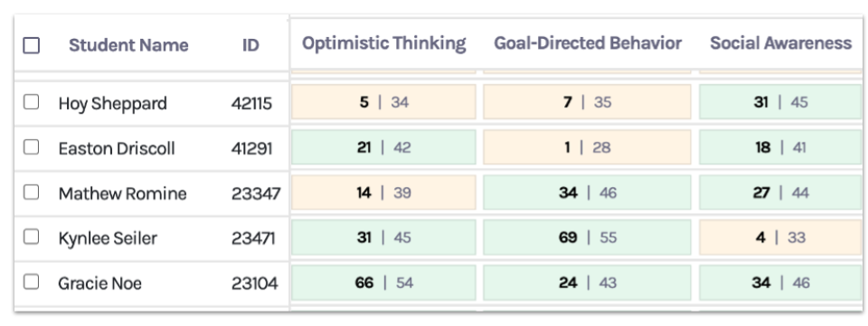This screenshot has height=326, width=868.
Task: Select the Social Awareness column header
Action: (x=780, y=43)
